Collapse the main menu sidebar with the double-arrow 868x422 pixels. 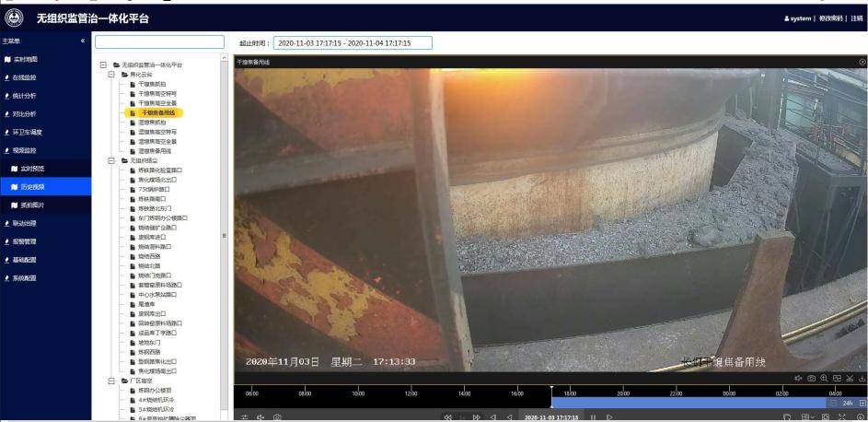point(82,41)
